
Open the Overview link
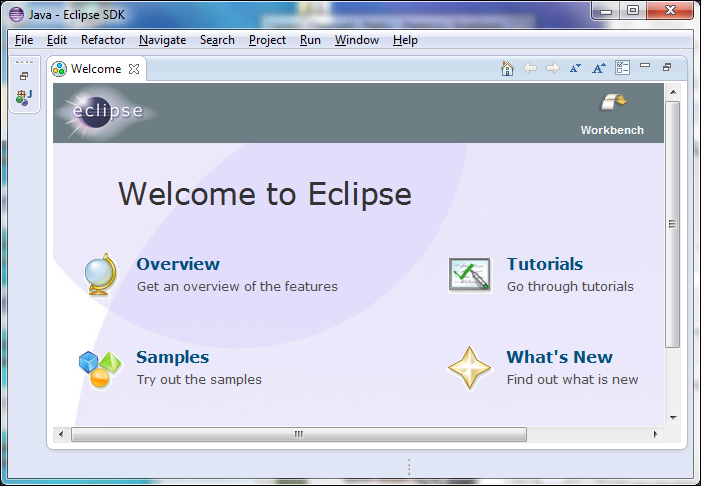point(178,264)
